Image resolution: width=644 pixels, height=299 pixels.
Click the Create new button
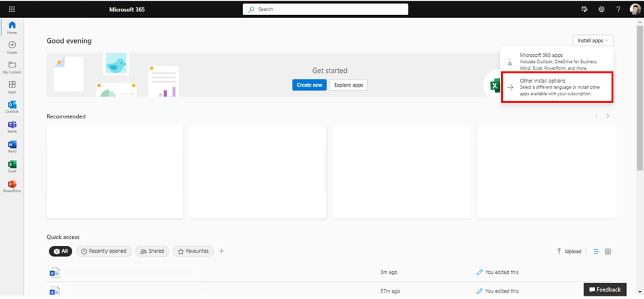(309, 85)
